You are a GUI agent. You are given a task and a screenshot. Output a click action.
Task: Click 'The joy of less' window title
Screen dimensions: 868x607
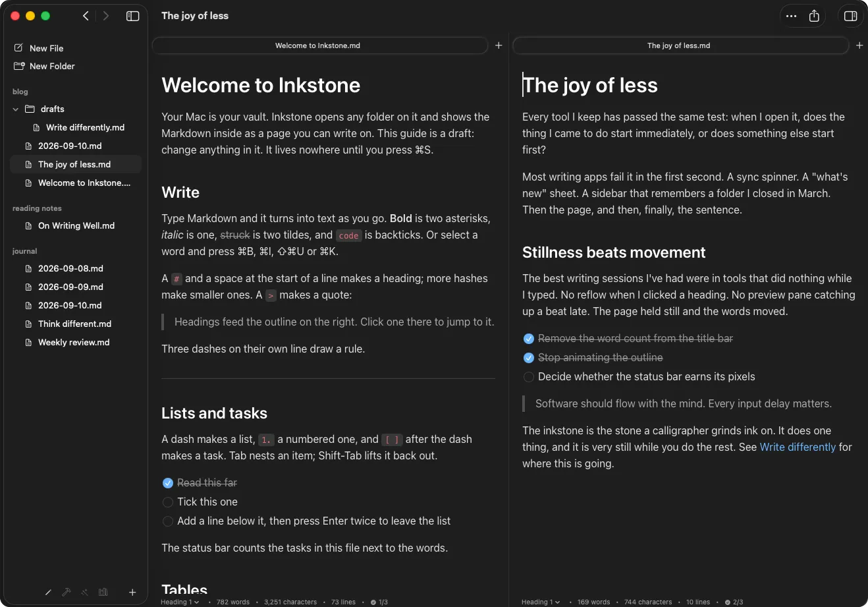tap(195, 16)
